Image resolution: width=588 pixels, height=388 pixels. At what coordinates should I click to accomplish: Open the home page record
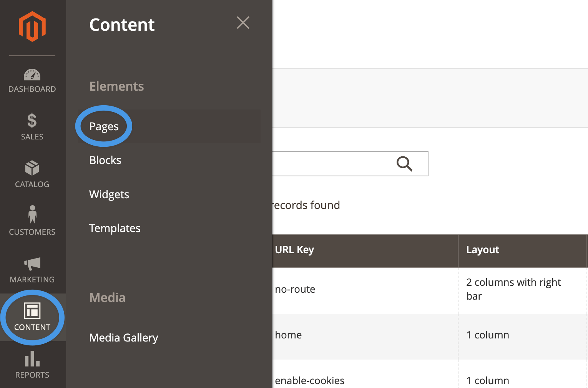point(288,335)
